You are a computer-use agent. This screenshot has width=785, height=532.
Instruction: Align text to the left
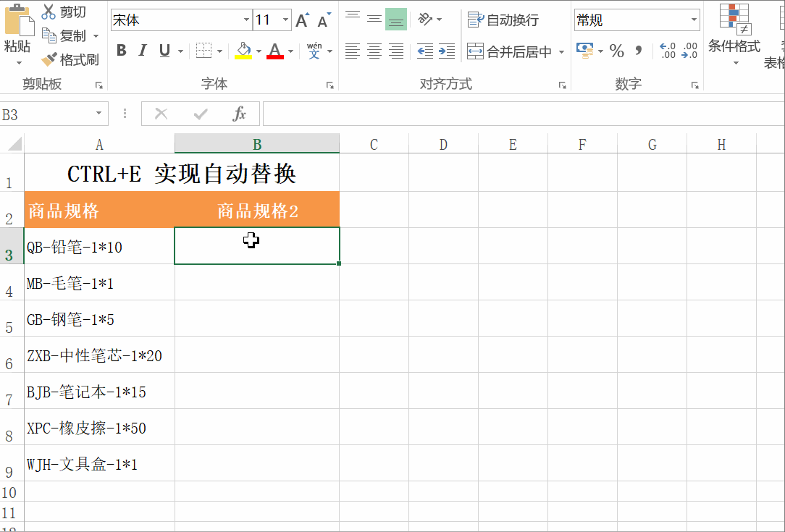tap(353, 51)
